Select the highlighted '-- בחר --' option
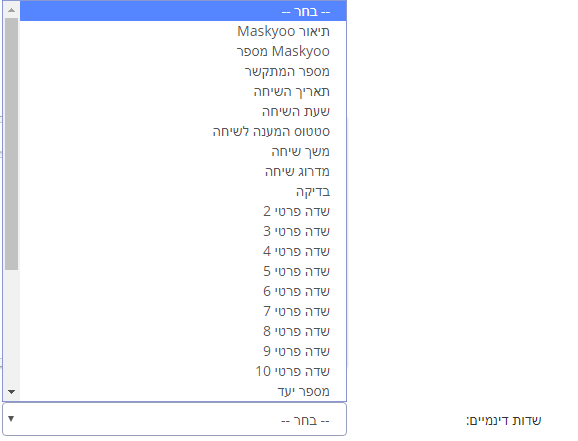The height and width of the screenshot is (441, 578). pos(183,11)
